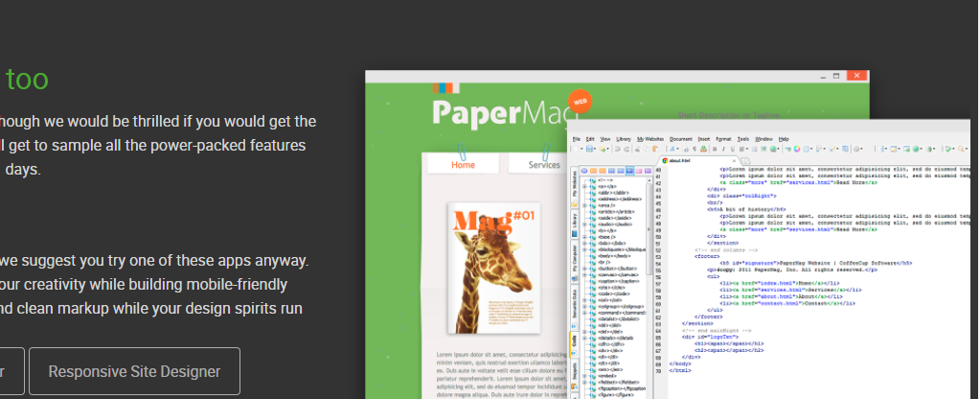Viewport: 980px width, 399px height.
Task: Click the green check spell-check icon
Action: click(948, 149)
